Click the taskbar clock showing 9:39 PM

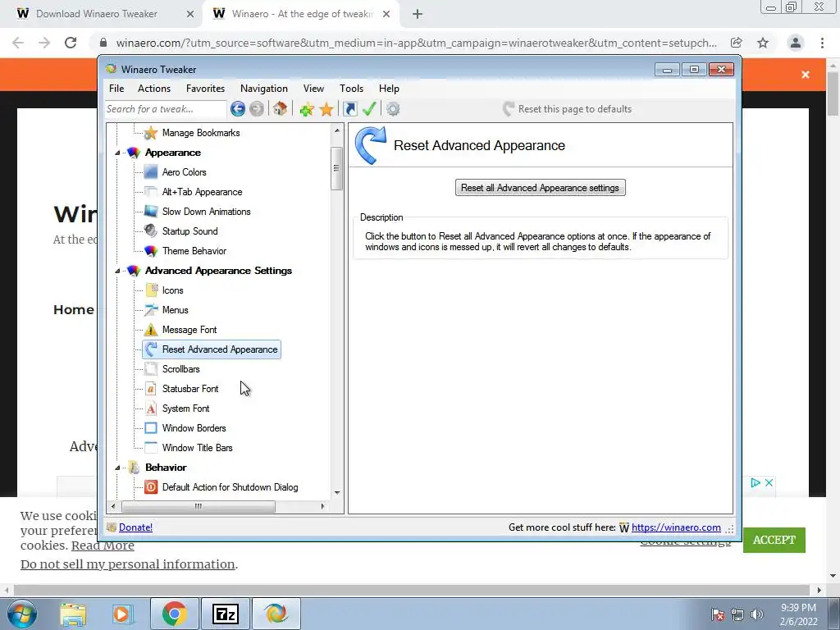click(798, 608)
